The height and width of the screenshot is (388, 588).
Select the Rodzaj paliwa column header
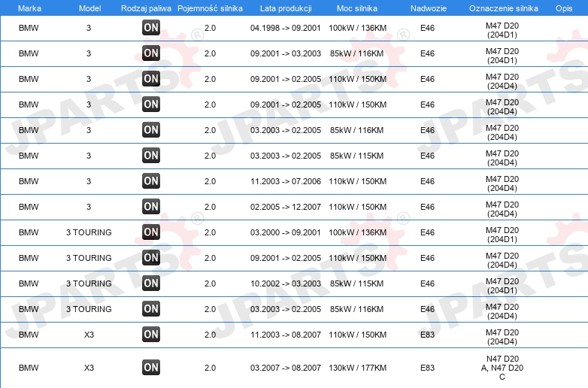coord(147,8)
